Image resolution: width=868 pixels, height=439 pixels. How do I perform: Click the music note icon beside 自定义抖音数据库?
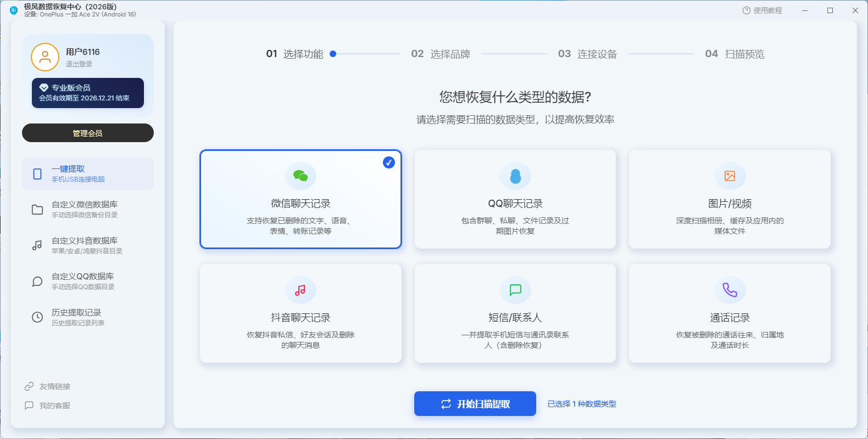(x=37, y=245)
